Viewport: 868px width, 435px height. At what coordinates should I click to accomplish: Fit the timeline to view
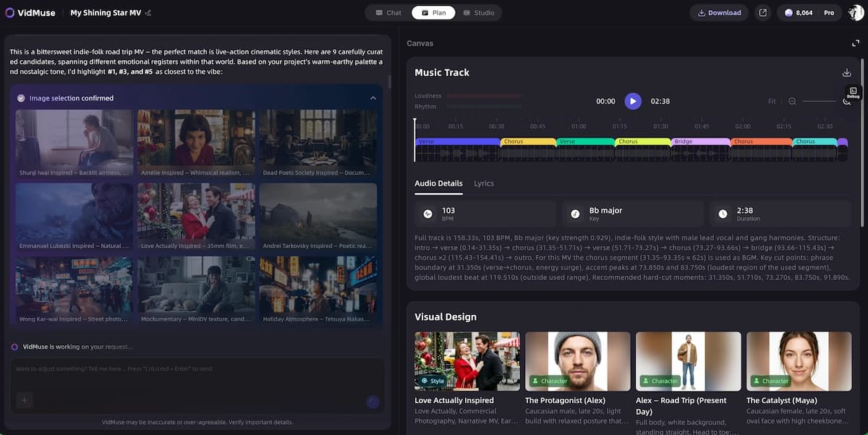(772, 101)
